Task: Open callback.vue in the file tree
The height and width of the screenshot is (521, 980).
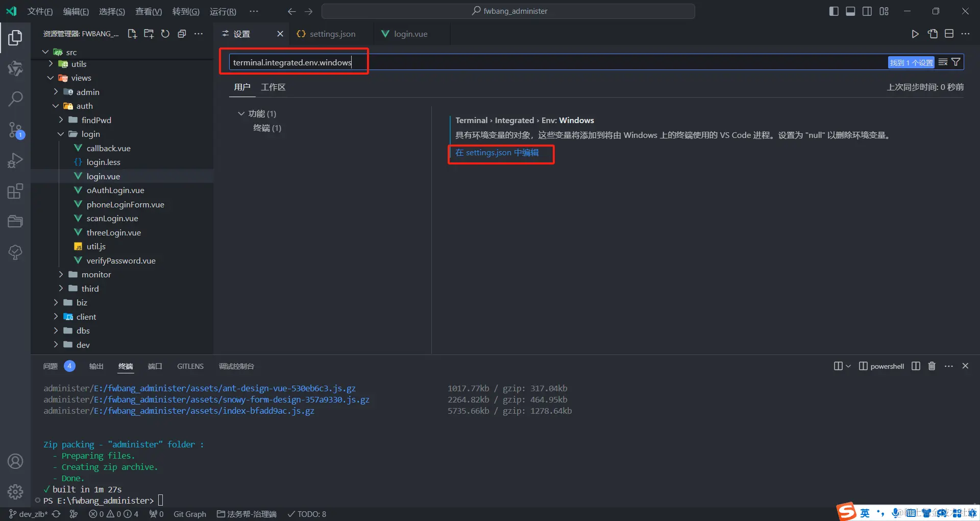Action: click(108, 148)
